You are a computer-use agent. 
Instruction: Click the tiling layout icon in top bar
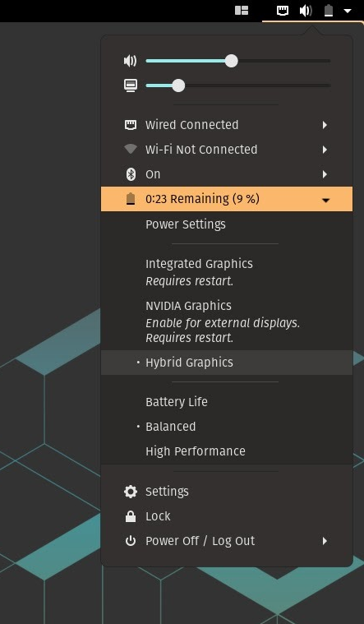(x=242, y=11)
